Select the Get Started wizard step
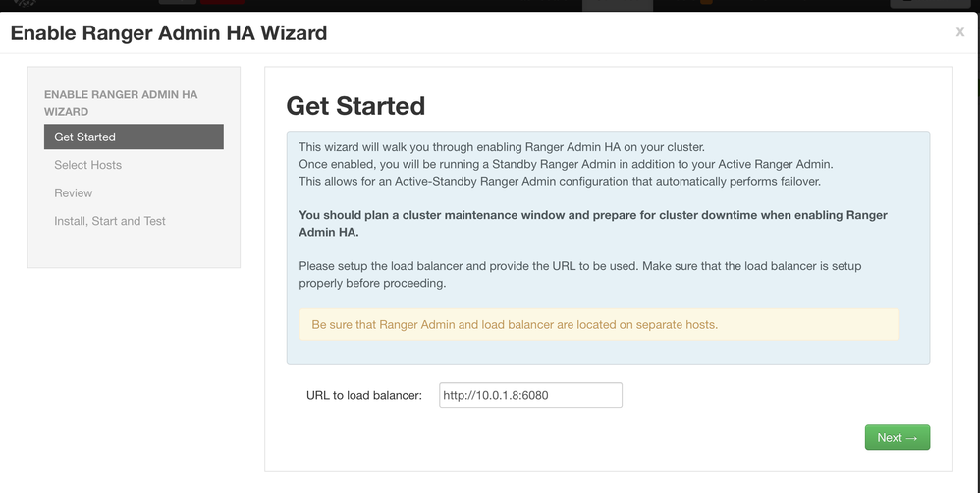 [x=134, y=137]
